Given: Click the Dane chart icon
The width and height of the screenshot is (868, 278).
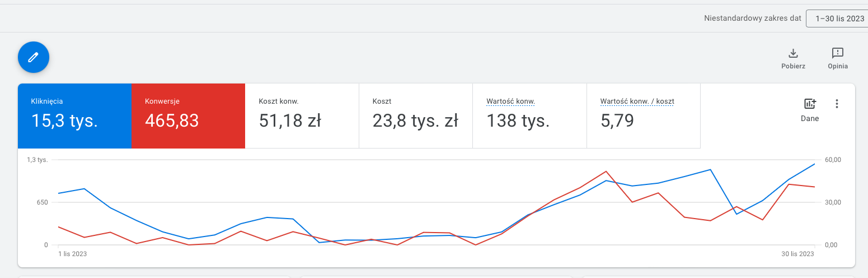Looking at the screenshot, I should pyautogui.click(x=810, y=104).
